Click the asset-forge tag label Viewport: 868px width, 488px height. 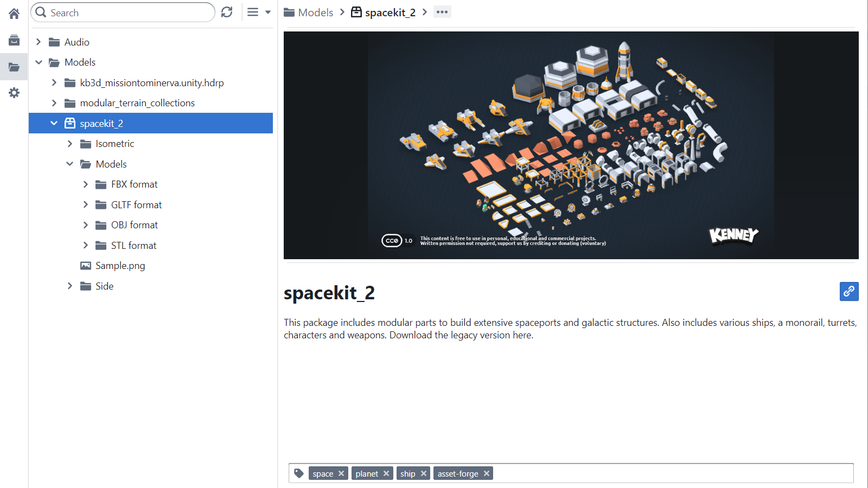pyautogui.click(x=458, y=474)
